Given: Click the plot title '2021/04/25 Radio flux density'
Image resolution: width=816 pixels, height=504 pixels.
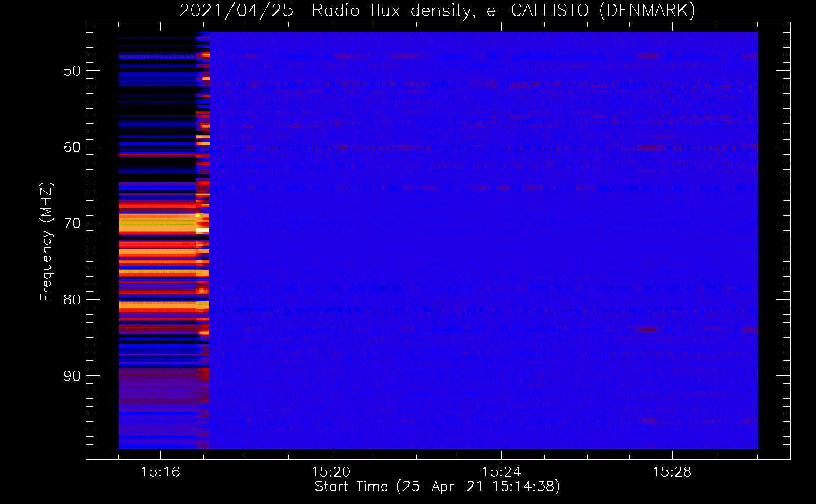Looking at the screenshot, I should point(326,10).
